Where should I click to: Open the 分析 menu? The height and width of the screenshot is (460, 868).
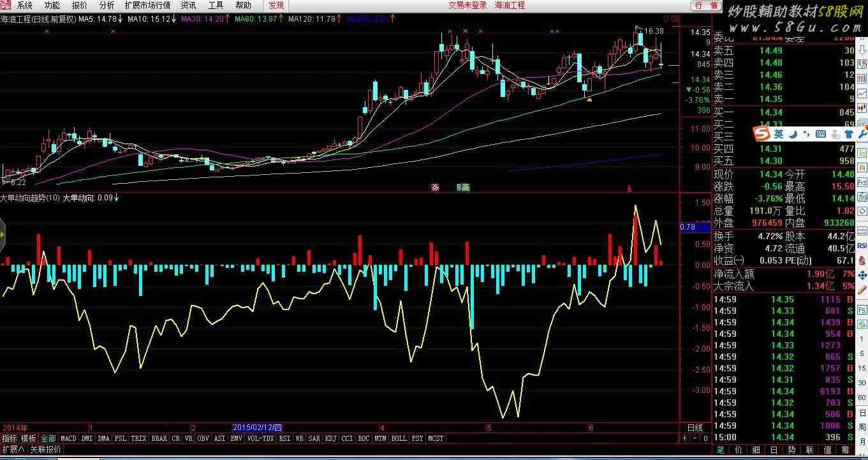[107, 5]
